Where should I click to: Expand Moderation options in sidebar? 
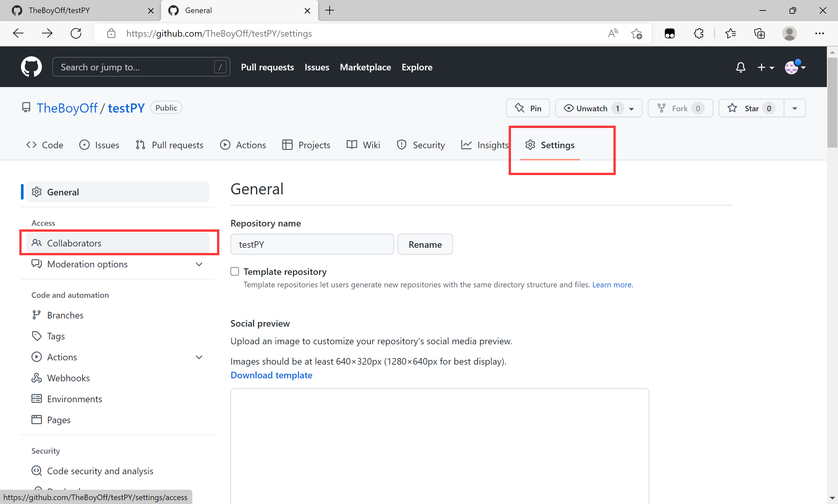[199, 264]
